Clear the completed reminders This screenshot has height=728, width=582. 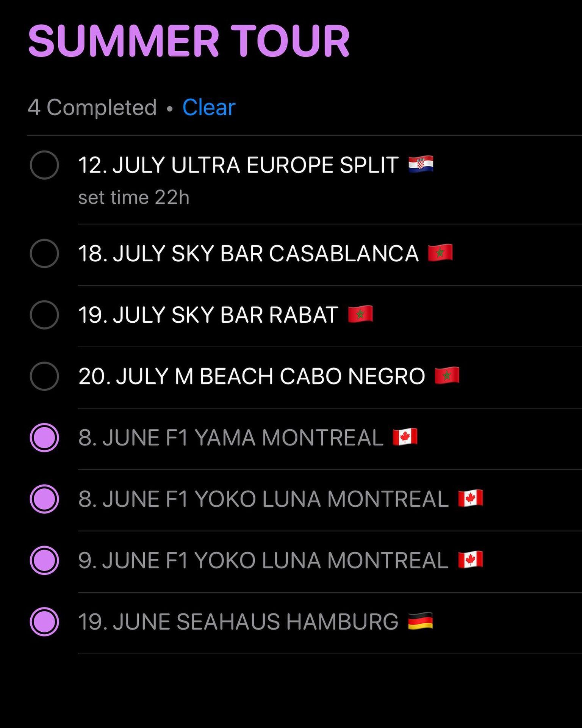point(209,107)
